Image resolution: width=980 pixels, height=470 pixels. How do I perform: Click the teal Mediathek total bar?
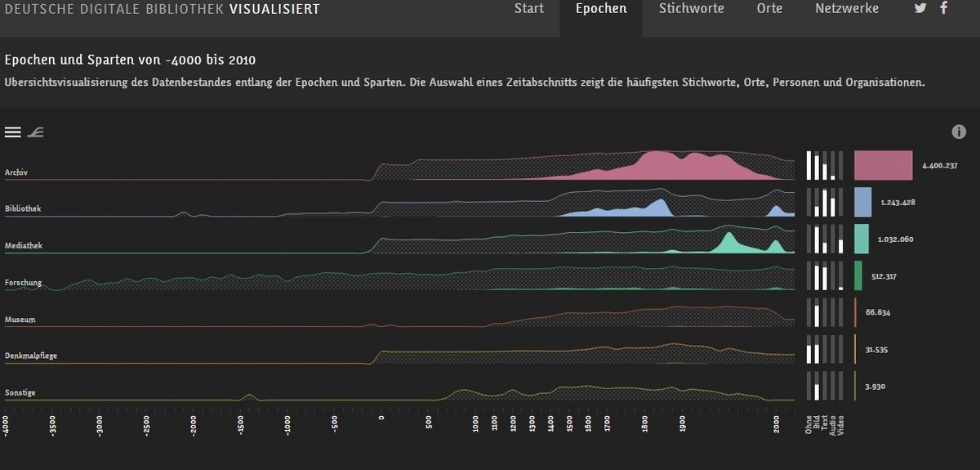point(861,239)
